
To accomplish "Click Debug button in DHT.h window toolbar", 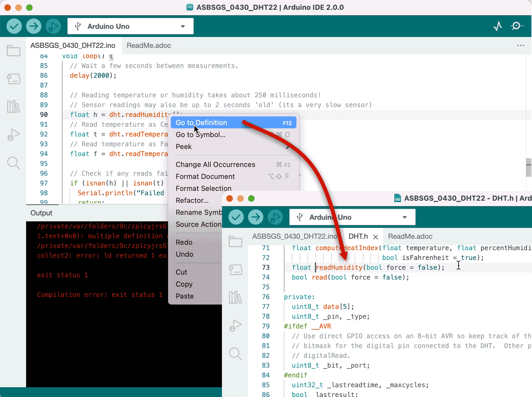I will click(x=275, y=217).
